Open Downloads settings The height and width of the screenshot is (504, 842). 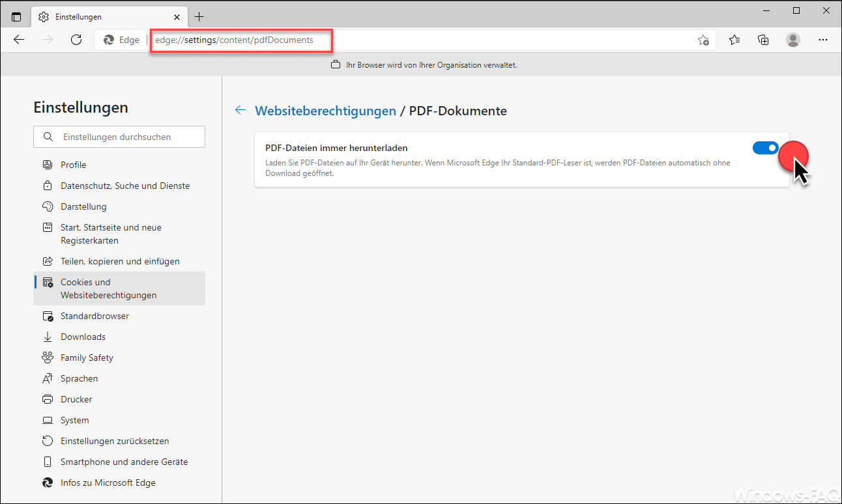[119, 337]
